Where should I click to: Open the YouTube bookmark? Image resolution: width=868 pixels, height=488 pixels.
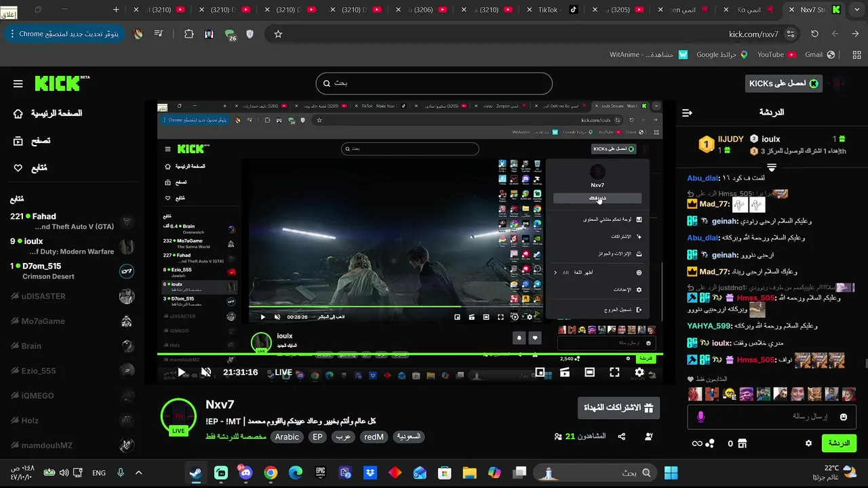click(x=776, y=54)
